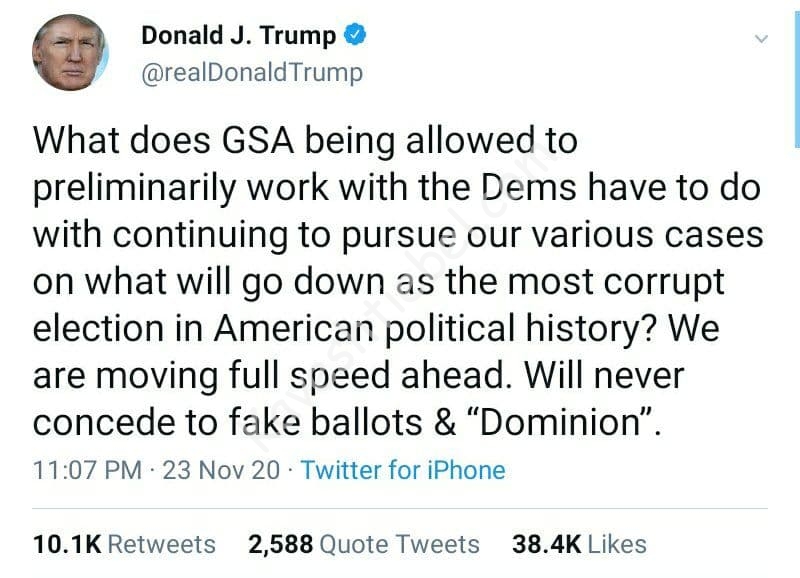Open Donald J. Trump's profile picture
The width and height of the screenshot is (800, 578).
70,54
